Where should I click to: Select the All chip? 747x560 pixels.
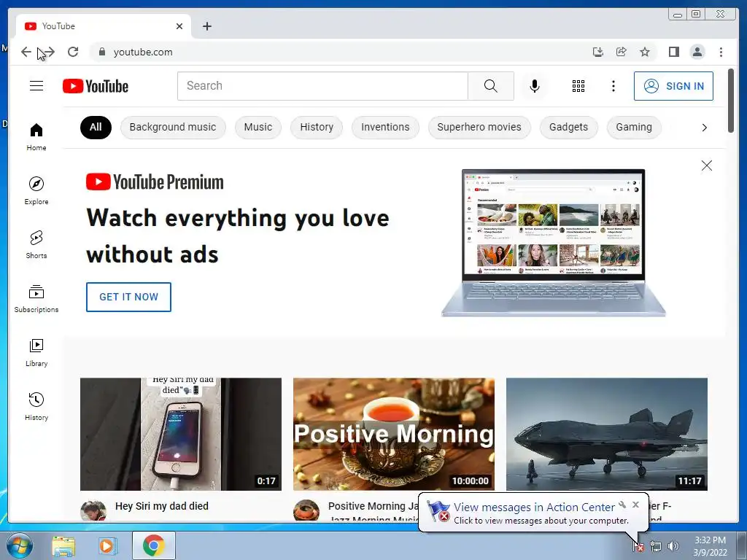pos(96,128)
